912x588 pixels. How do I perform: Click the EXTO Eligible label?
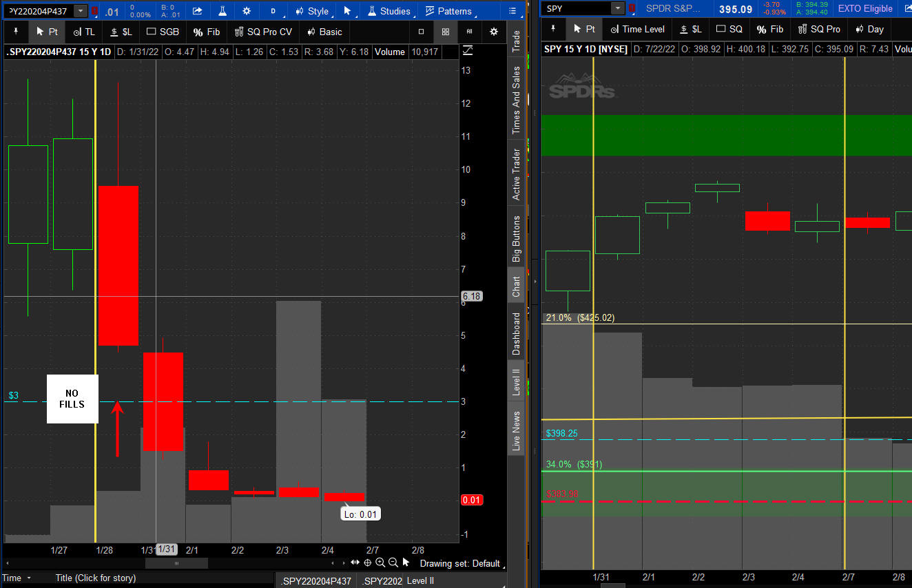click(x=865, y=8)
